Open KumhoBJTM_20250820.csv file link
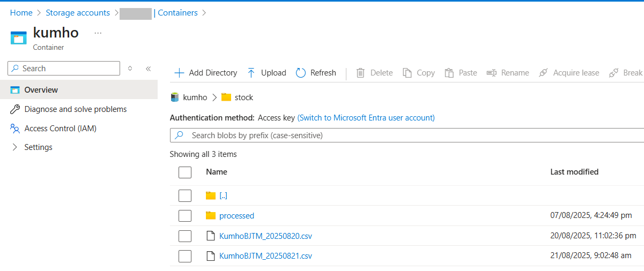 (265, 236)
